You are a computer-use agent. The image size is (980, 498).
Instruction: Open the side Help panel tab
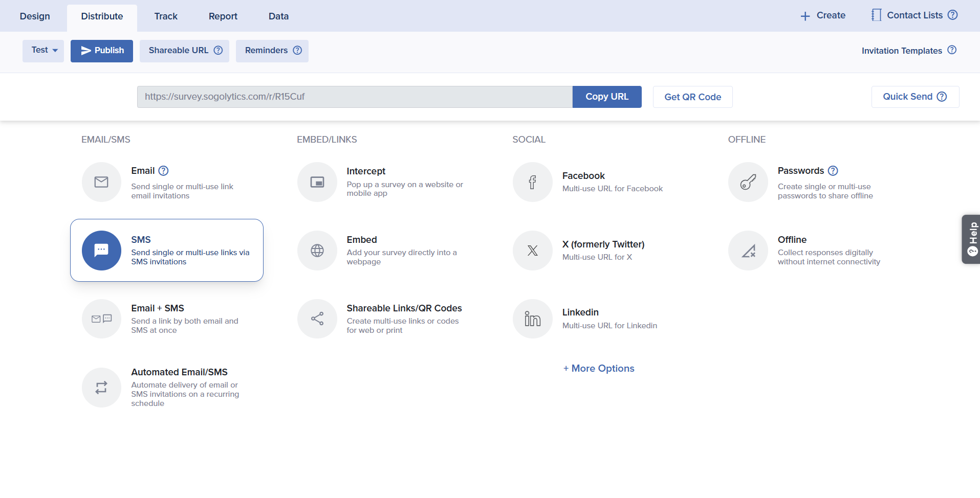click(971, 239)
